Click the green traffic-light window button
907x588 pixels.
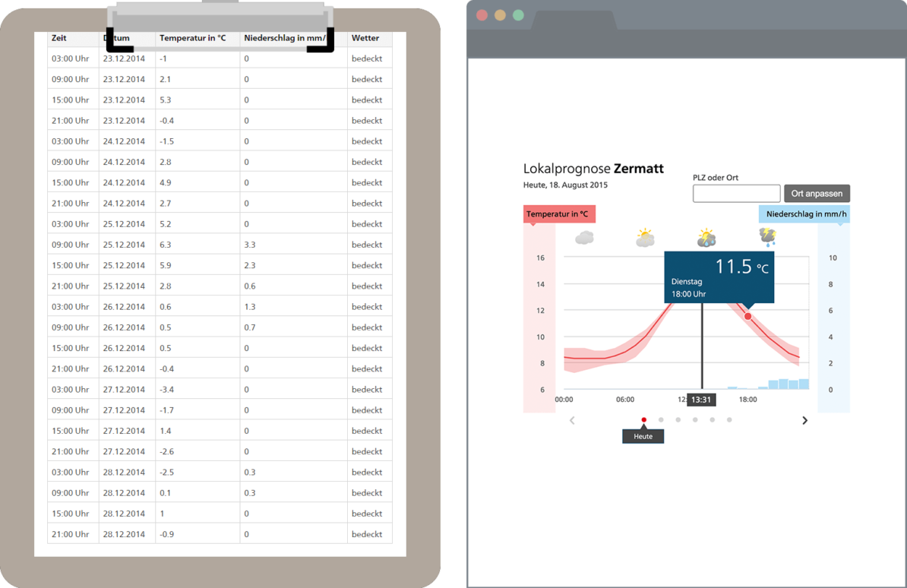pyautogui.click(x=518, y=15)
